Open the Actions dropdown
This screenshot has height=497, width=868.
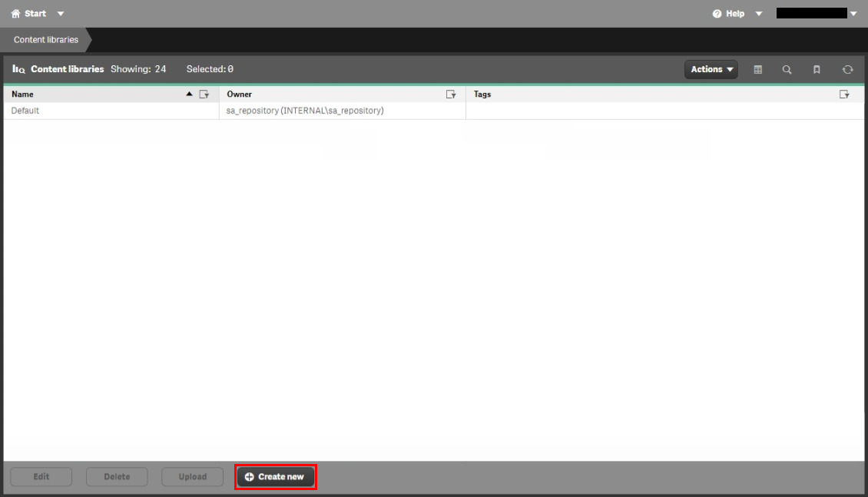pyautogui.click(x=711, y=69)
